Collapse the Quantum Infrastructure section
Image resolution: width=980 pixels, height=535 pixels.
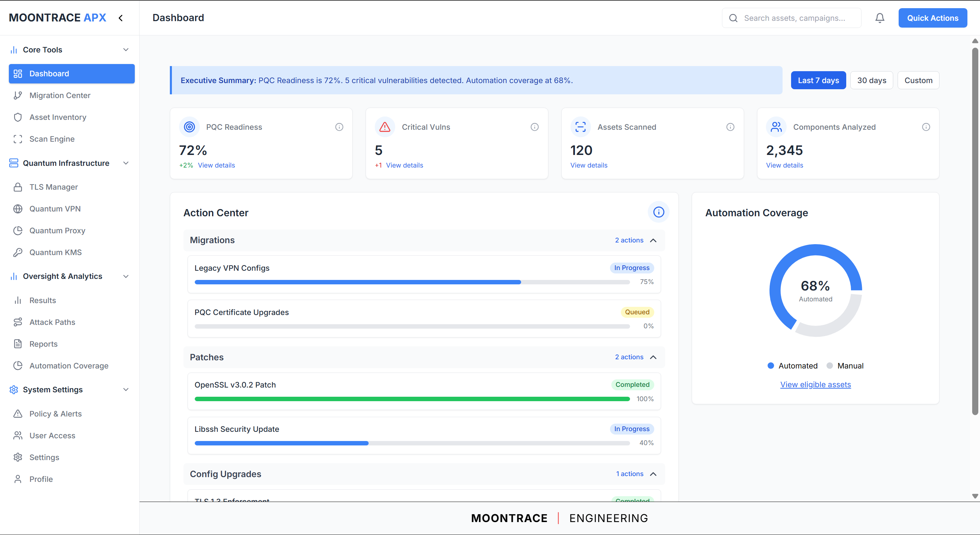tap(126, 163)
